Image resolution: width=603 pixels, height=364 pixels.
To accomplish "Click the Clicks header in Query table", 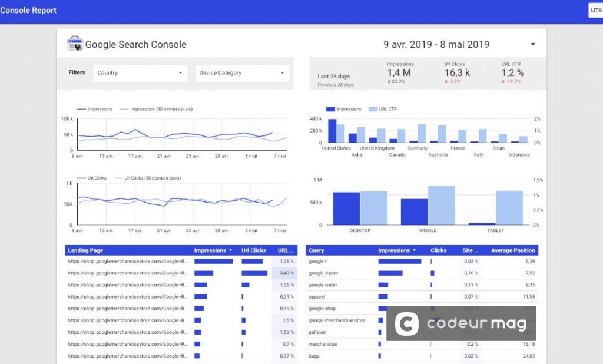I will point(438,250).
